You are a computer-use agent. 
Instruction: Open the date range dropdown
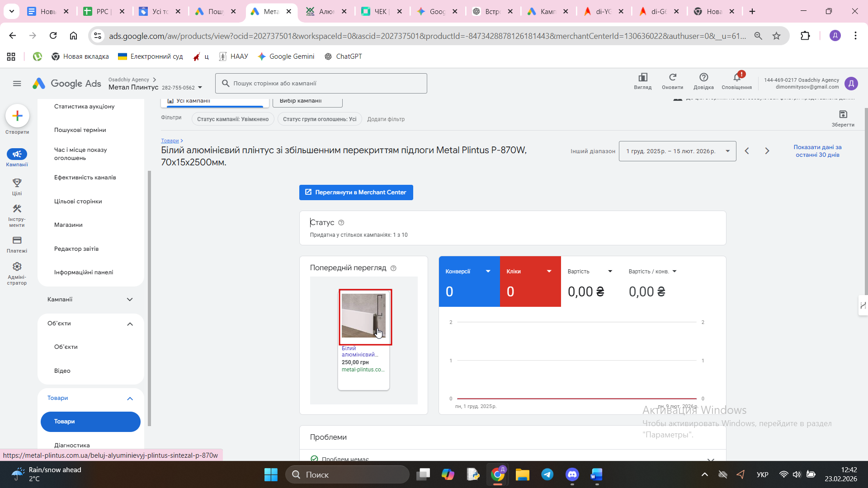coord(677,151)
